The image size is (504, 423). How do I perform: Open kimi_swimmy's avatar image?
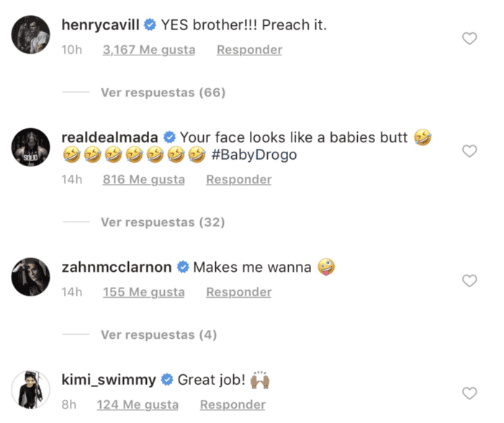coord(31,389)
